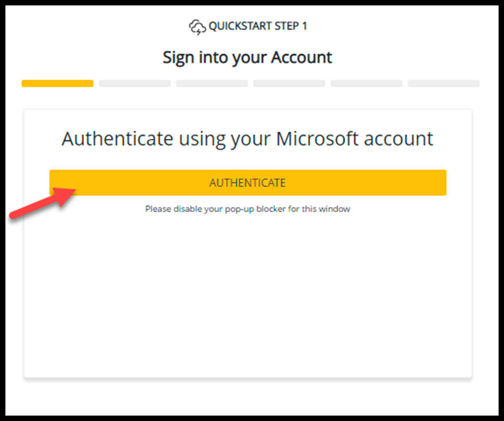Click the "Sign into your Account" heading
504x421 pixels.
(248, 57)
